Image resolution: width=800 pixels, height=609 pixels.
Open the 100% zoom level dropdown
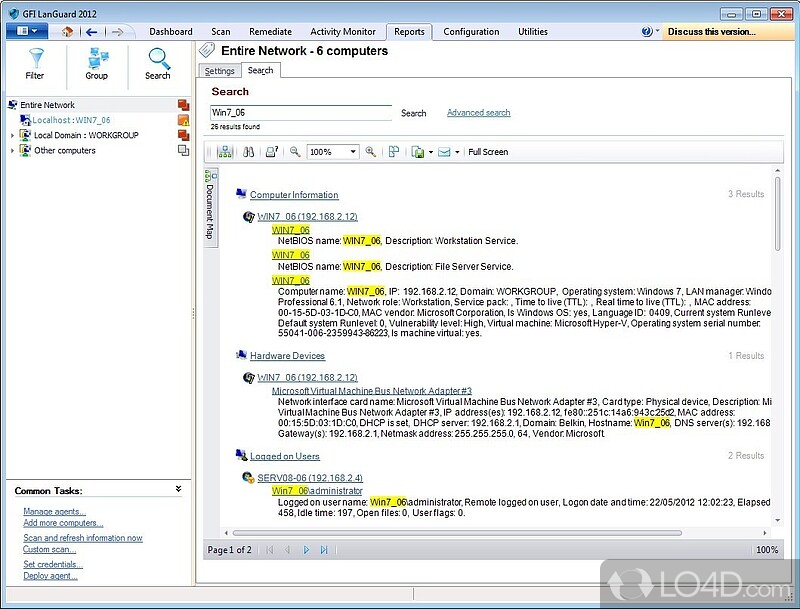coord(352,152)
